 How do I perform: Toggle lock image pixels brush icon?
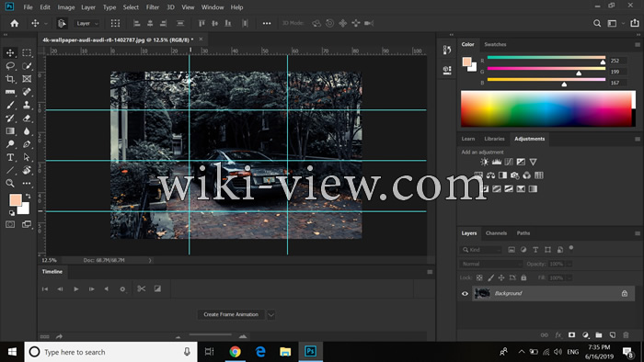pyautogui.click(x=490, y=277)
